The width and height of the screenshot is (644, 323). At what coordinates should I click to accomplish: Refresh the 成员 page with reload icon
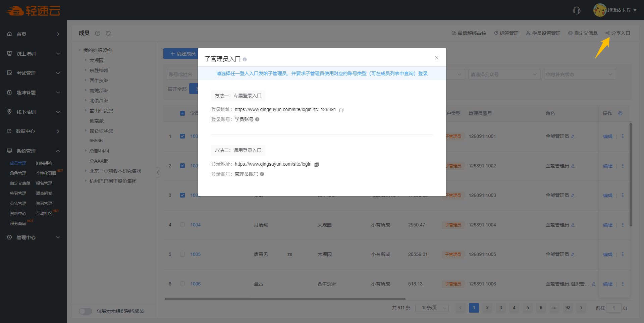(108, 33)
